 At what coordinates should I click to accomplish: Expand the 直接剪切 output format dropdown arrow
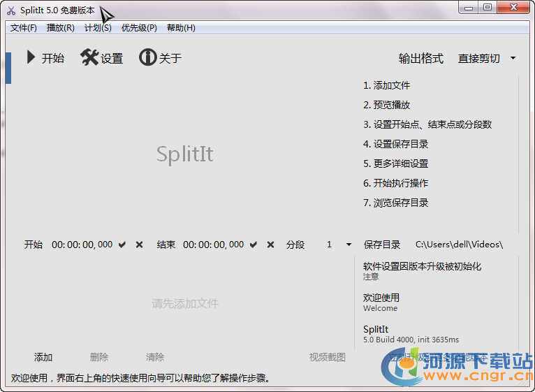(513, 58)
